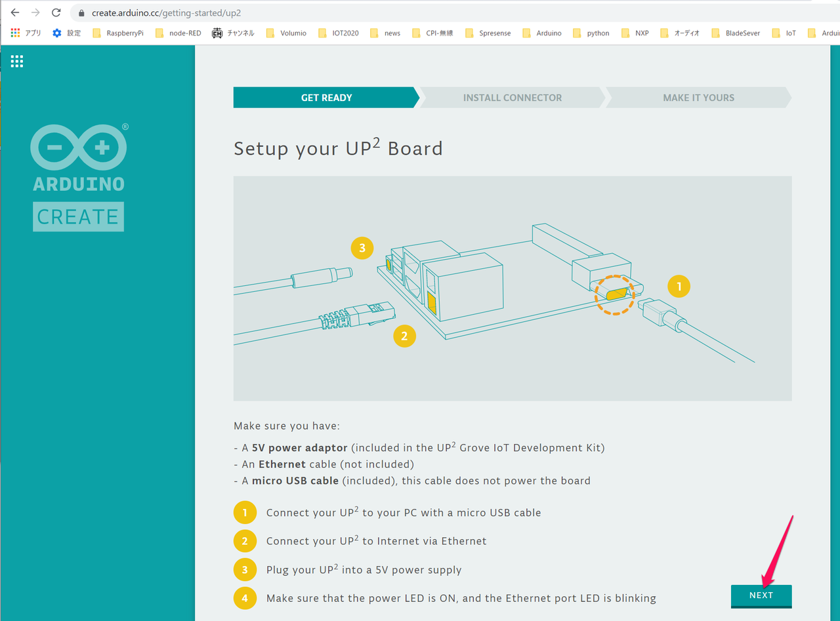Screen dimensions: 840x621
Task: Click the CREATE label under Arduino logo
Action: 78,216
